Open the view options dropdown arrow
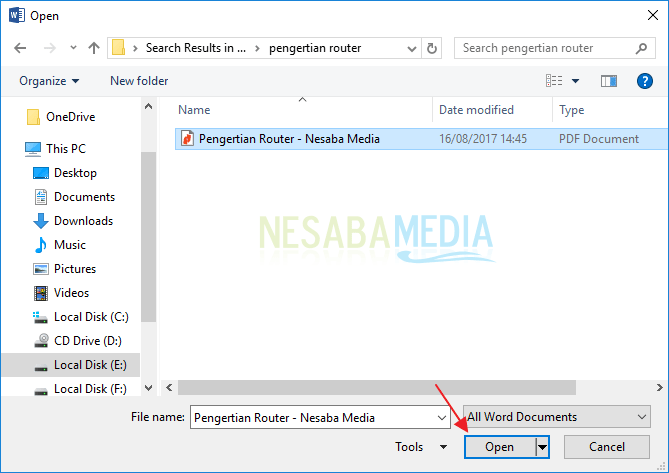This screenshot has width=669, height=473. coord(576,81)
